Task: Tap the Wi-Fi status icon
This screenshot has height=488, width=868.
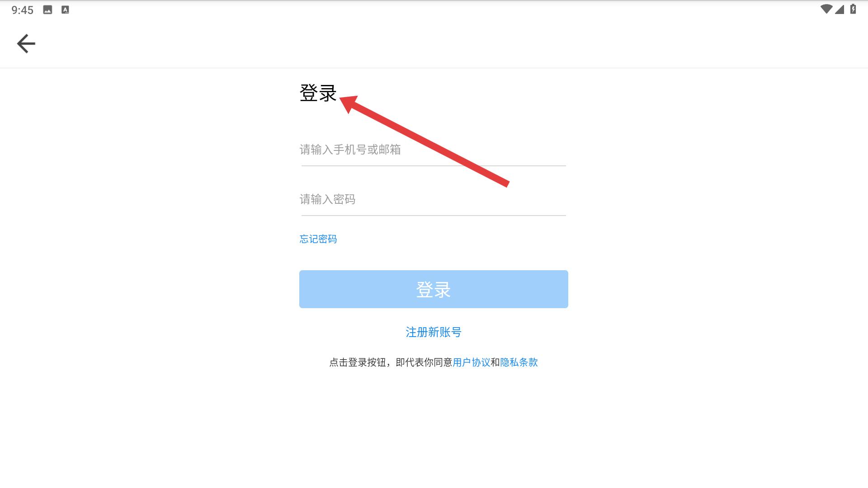Action: point(826,9)
